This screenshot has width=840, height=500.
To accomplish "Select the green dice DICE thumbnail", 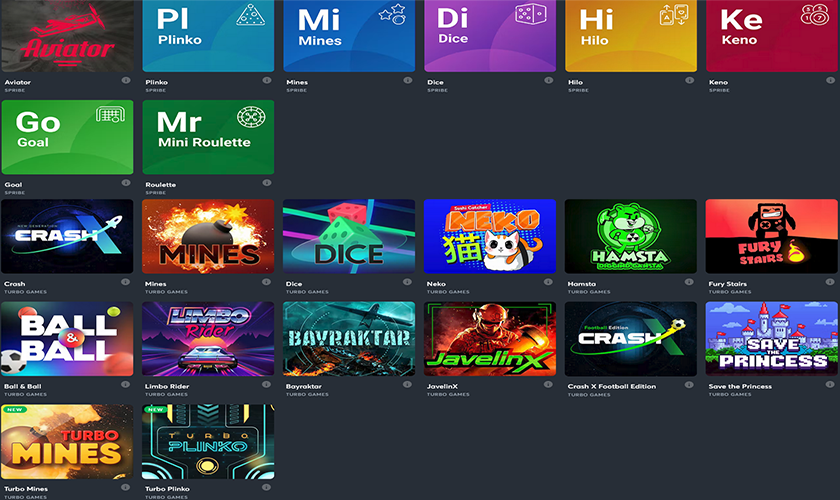I will pyautogui.click(x=349, y=236).
